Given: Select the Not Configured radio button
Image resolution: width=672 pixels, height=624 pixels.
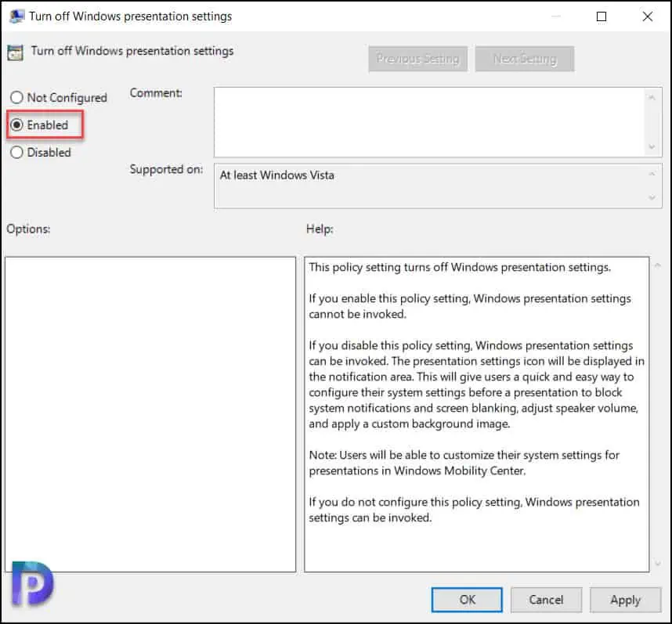Looking at the screenshot, I should click(16, 98).
